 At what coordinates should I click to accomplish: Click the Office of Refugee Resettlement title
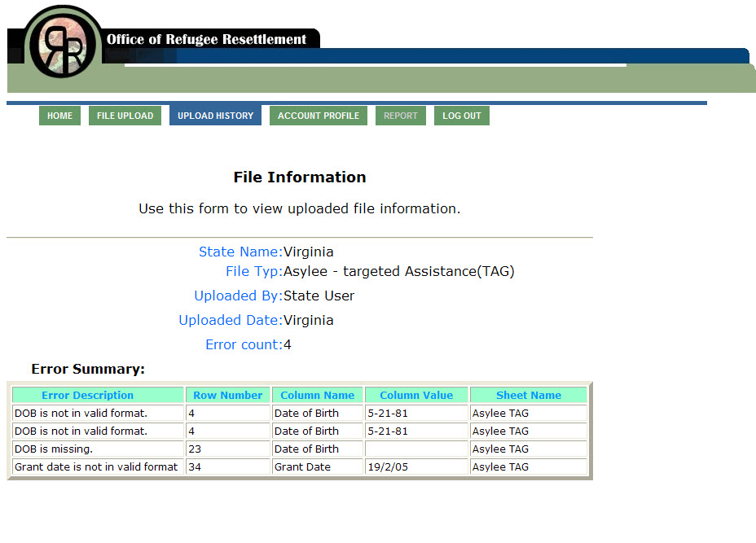click(x=206, y=39)
